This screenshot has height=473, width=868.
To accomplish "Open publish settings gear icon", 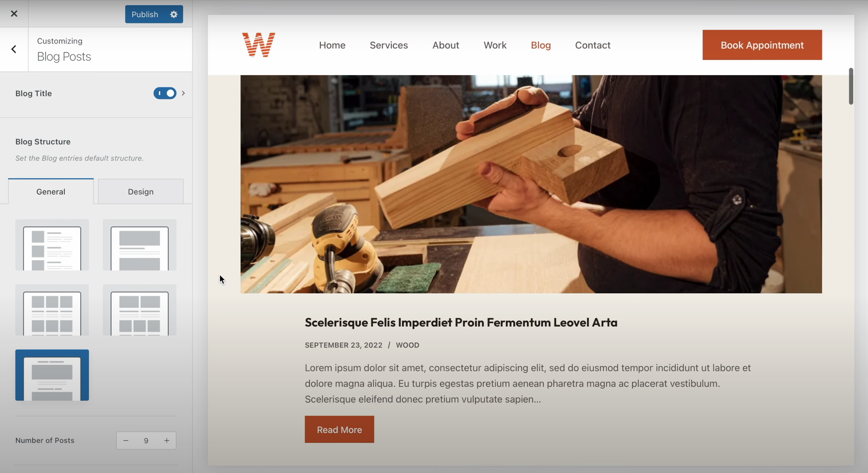I will tap(174, 14).
